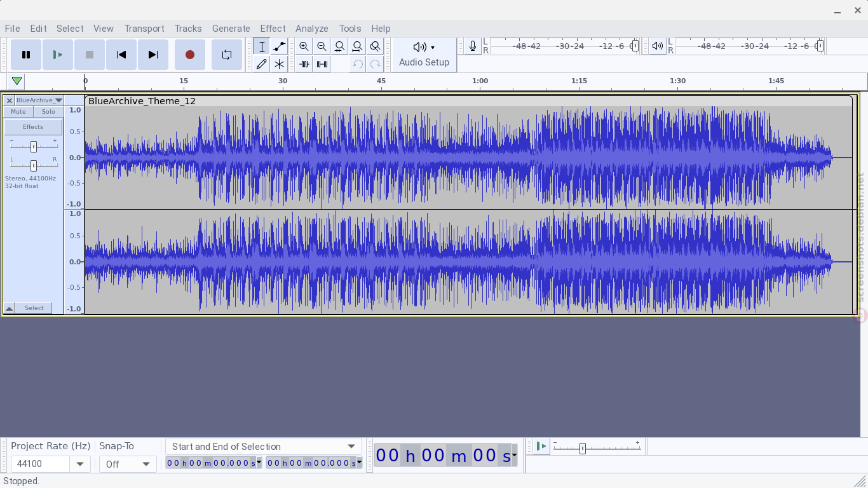Close the BlueArchive track with X
This screenshot has width=868, height=488.
click(10, 100)
